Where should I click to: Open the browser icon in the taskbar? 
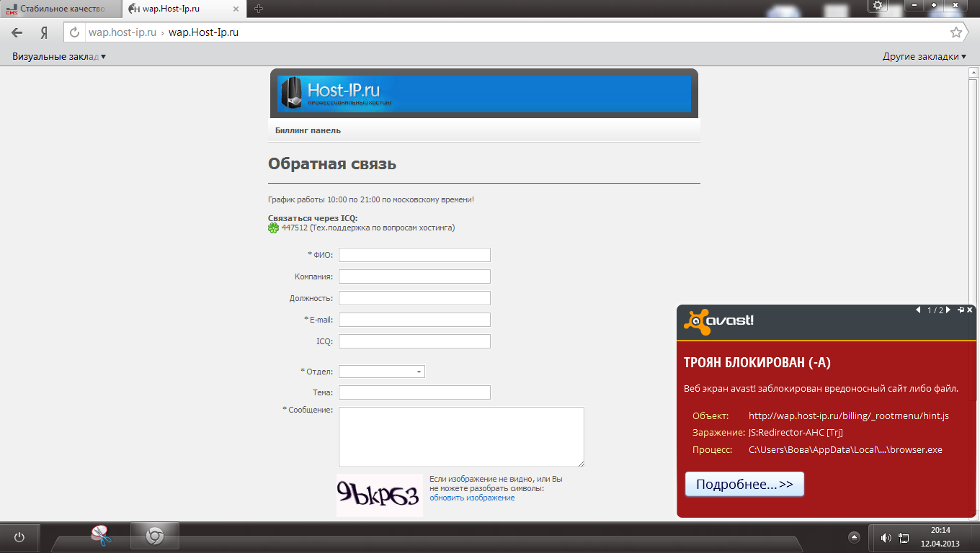(x=155, y=536)
